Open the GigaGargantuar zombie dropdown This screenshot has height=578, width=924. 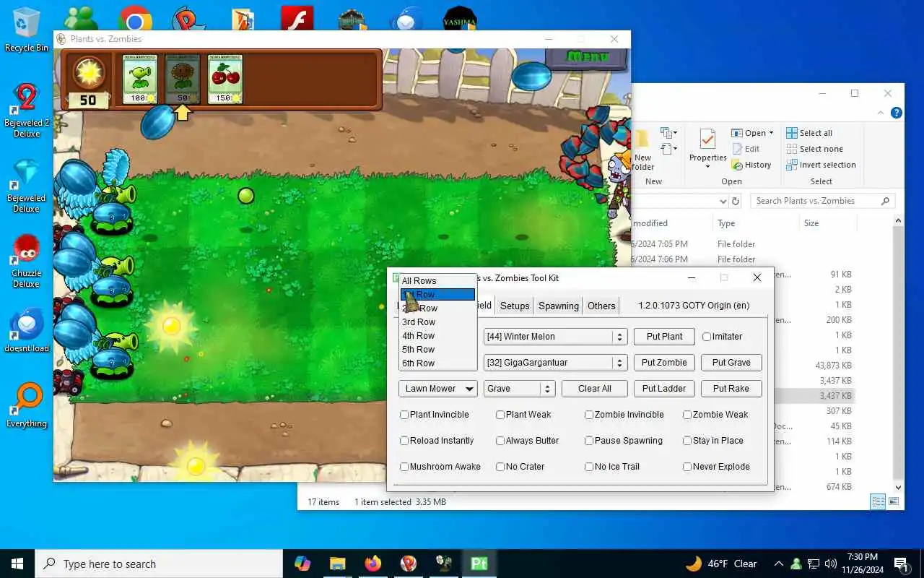click(554, 363)
